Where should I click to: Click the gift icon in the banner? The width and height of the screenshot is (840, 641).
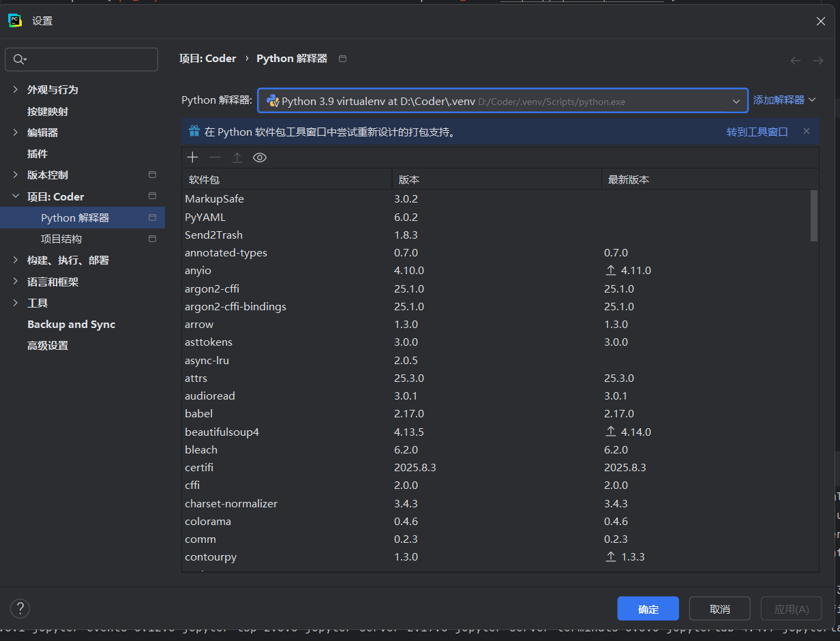194,131
